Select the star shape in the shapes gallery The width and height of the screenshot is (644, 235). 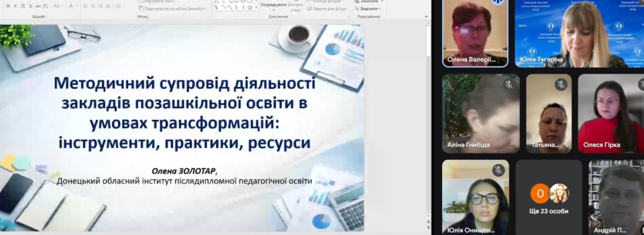[250, 8]
